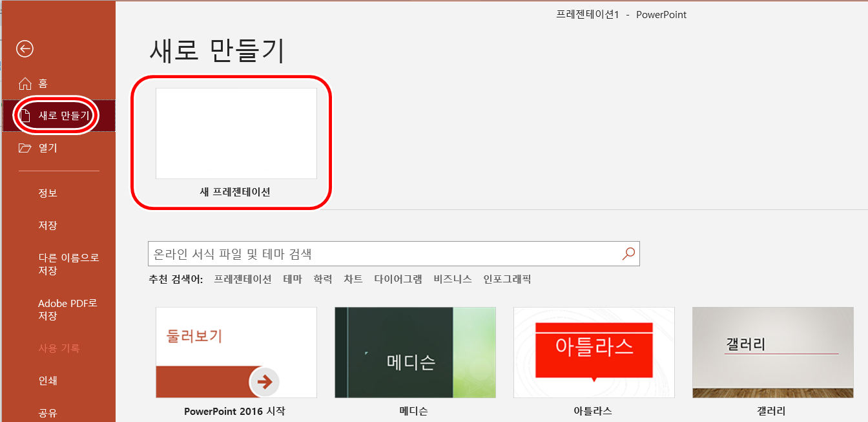
Task: Search suggested keyword 테마
Action: (293, 279)
